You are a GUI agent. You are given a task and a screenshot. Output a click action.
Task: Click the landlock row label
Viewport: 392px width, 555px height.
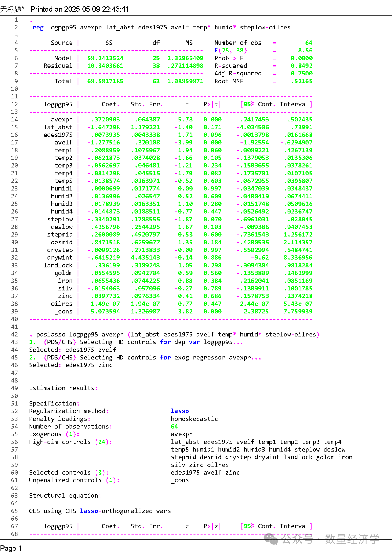[58, 265]
